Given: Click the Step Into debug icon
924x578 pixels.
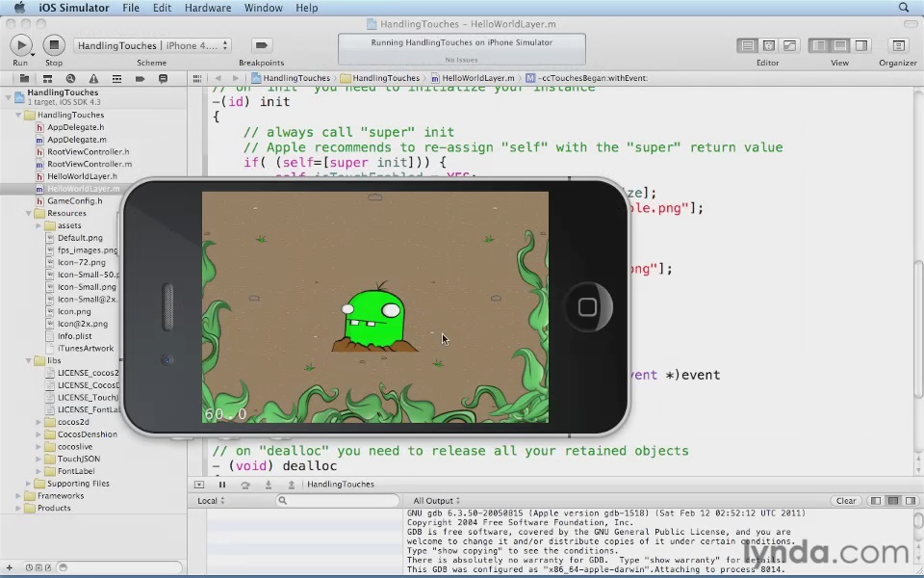Looking at the screenshot, I should [269, 485].
